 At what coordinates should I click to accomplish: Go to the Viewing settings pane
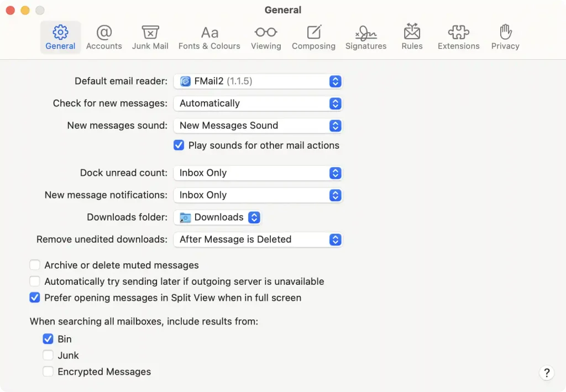[x=266, y=37]
